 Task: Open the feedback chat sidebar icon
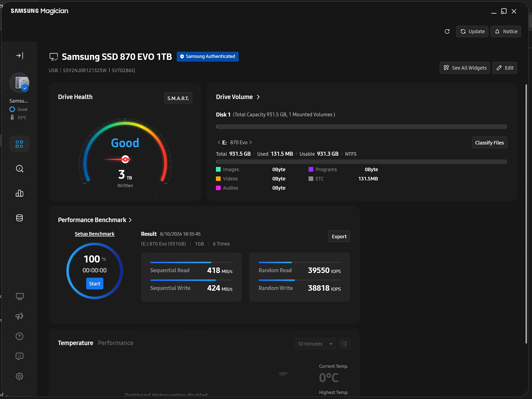tap(19, 356)
